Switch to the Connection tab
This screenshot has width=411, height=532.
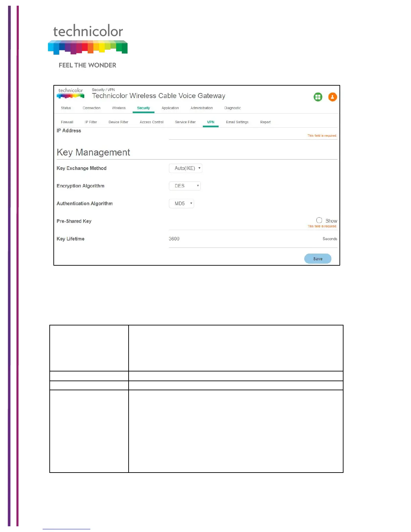pyautogui.click(x=91, y=108)
